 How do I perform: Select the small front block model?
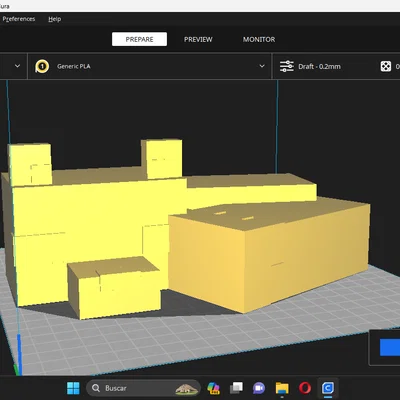(114, 288)
